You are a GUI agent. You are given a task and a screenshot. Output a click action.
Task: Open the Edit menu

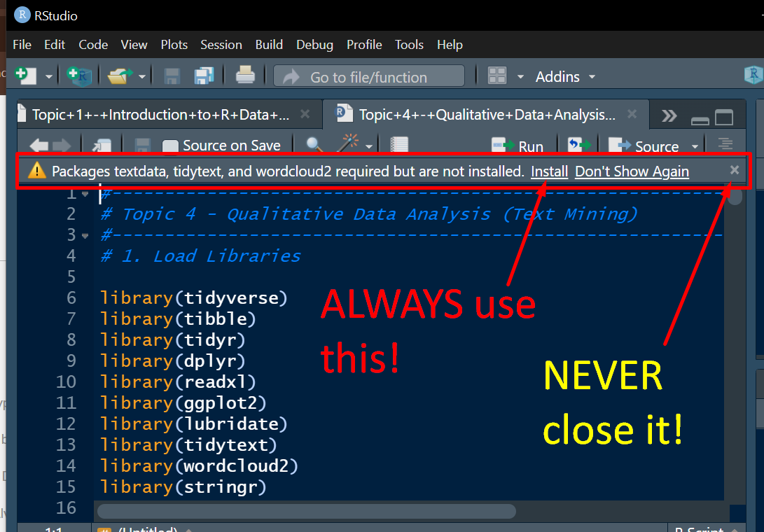(55, 45)
